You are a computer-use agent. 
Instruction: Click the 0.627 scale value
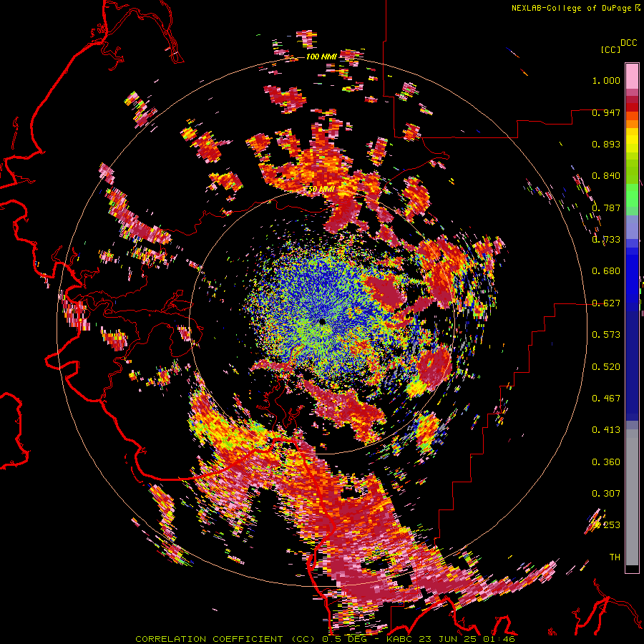tap(606, 303)
